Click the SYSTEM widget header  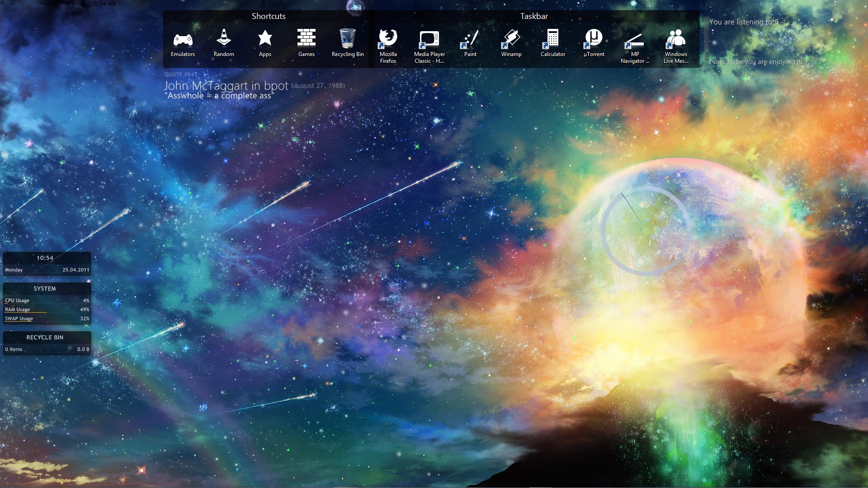(x=45, y=289)
